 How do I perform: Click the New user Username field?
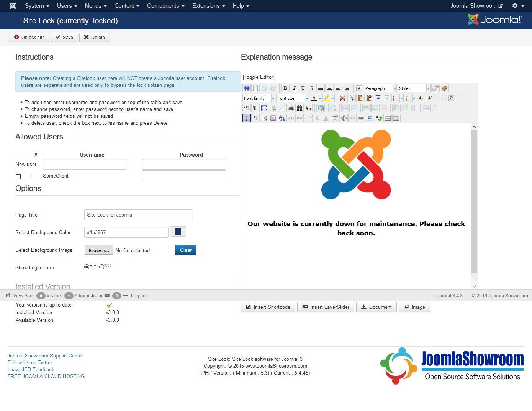pos(85,164)
